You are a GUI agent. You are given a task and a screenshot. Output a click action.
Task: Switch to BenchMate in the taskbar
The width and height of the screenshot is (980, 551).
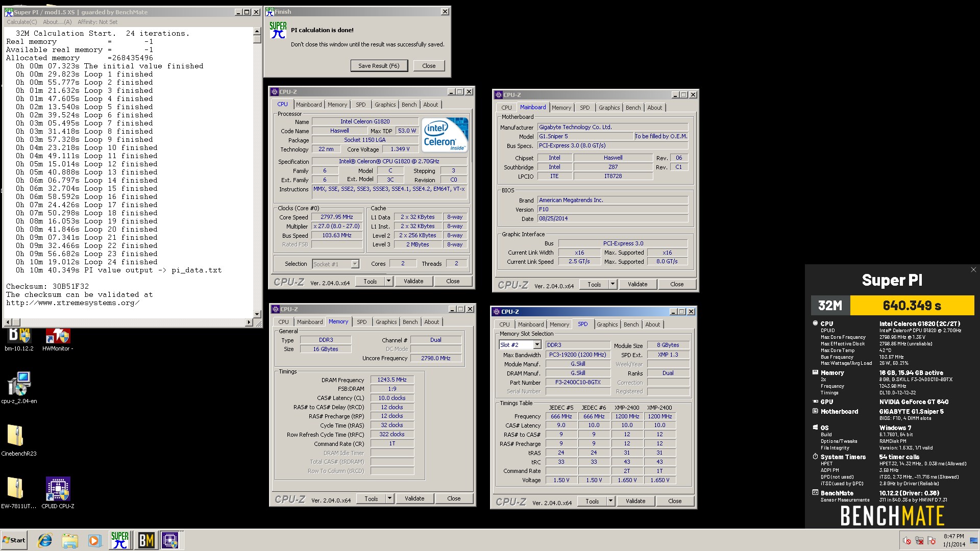(146, 540)
